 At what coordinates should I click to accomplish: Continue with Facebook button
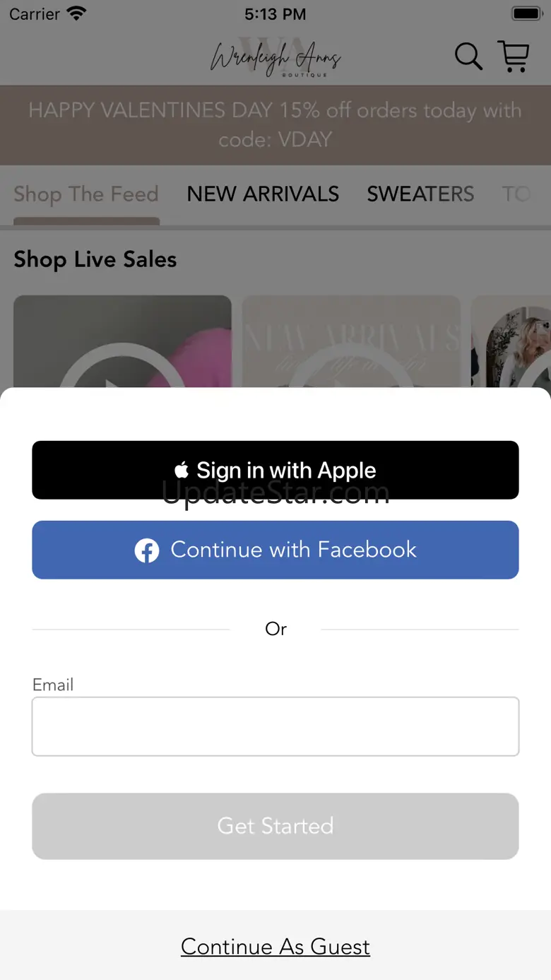[x=275, y=550]
